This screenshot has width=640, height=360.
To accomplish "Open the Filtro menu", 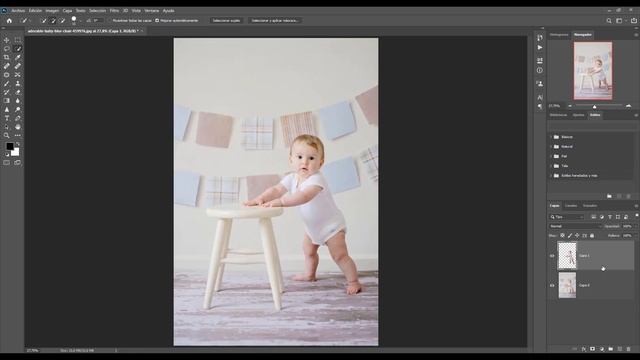I will (114, 11).
